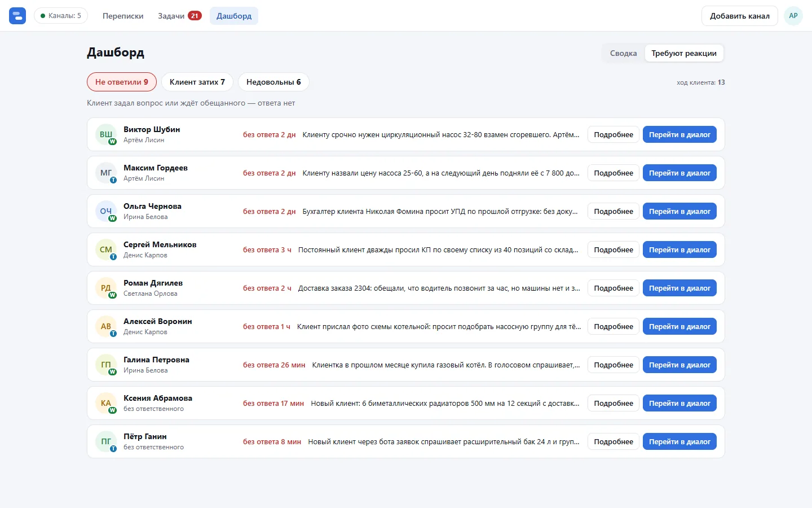The image size is (812, 508).
Task: Click the blue app logo icon
Action: pos(17,16)
